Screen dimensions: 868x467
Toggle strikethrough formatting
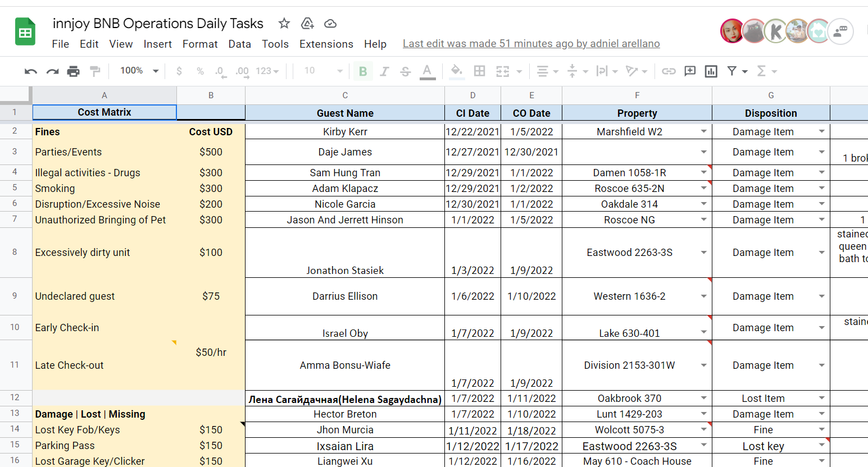click(406, 71)
